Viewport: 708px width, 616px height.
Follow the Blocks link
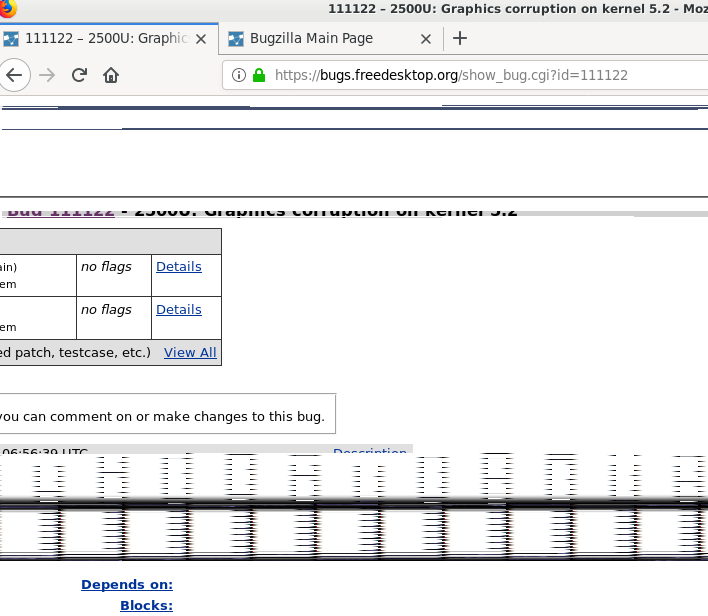click(x=146, y=605)
